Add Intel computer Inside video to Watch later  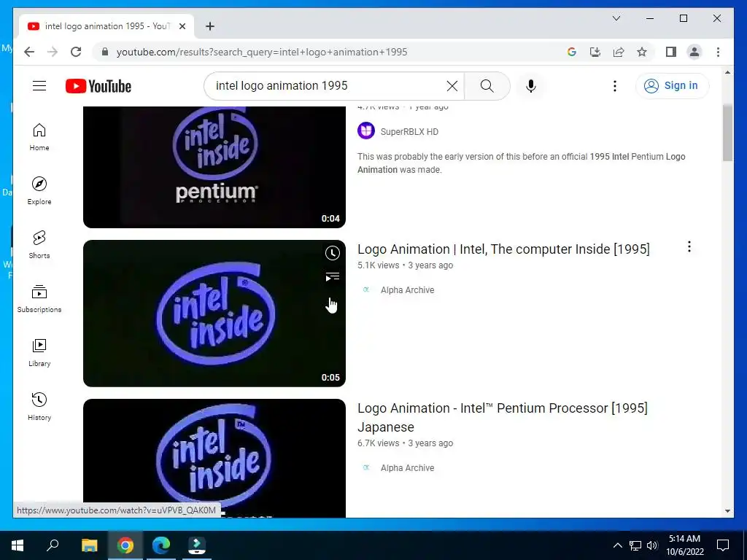[x=332, y=253]
